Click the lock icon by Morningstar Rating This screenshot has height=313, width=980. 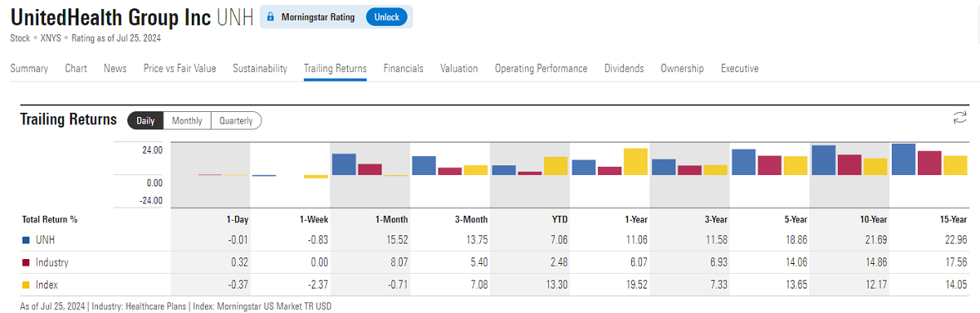(271, 17)
